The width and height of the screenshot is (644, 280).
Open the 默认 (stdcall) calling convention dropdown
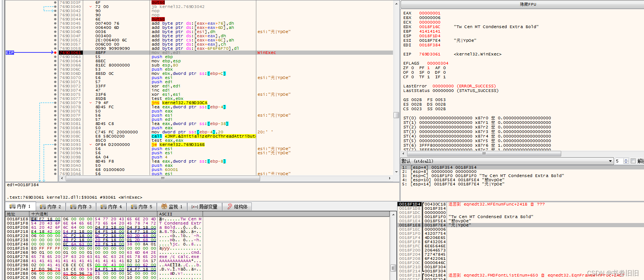(507, 161)
